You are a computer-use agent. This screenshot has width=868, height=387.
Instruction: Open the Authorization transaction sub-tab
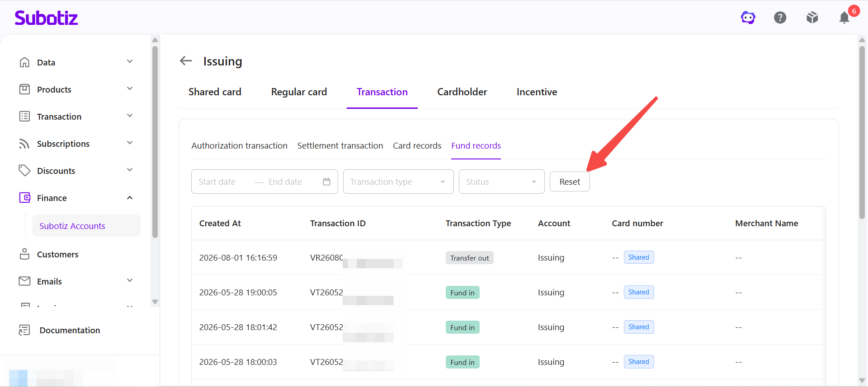239,145
